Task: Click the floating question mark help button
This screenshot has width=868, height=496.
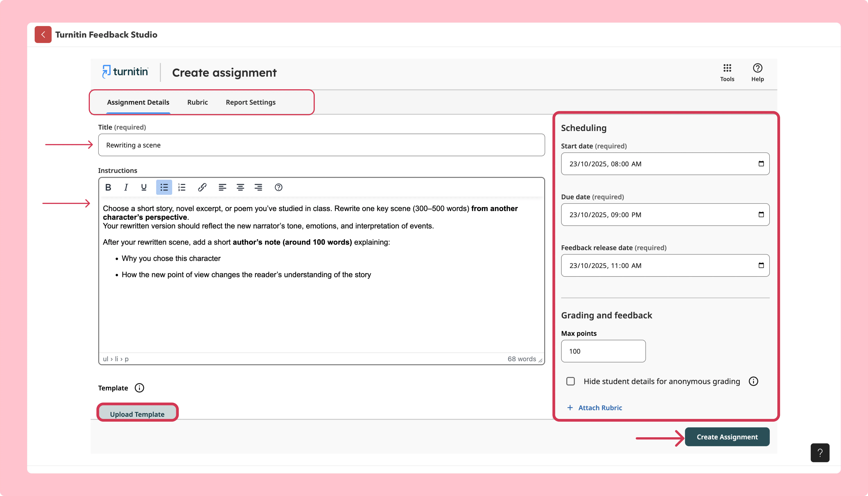Action: pyautogui.click(x=820, y=453)
